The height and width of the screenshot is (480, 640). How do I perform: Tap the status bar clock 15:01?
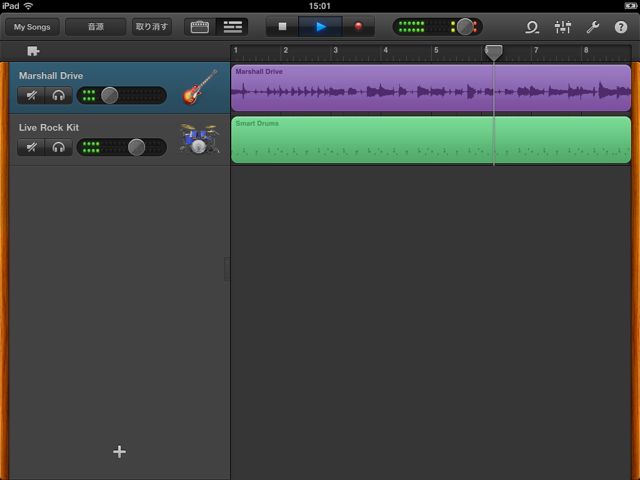(320, 6)
